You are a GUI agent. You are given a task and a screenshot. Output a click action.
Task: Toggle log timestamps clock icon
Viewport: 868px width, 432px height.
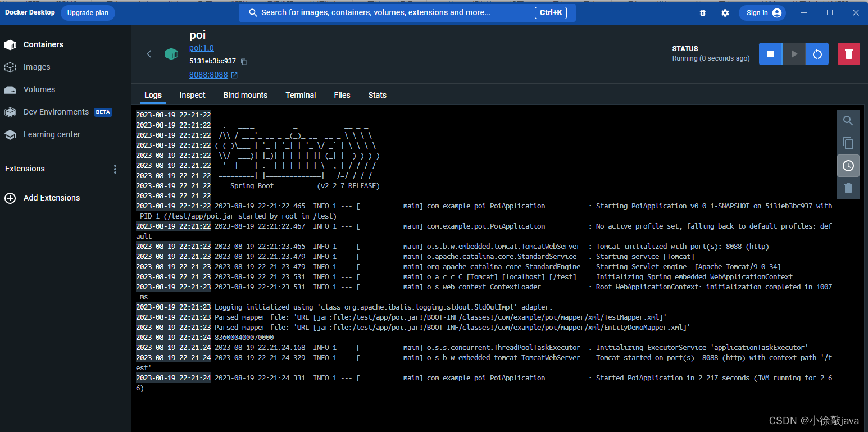click(x=848, y=166)
